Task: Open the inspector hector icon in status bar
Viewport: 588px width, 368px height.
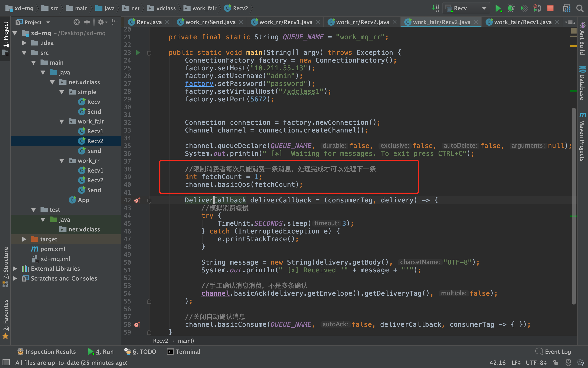Action: point(568,363)
